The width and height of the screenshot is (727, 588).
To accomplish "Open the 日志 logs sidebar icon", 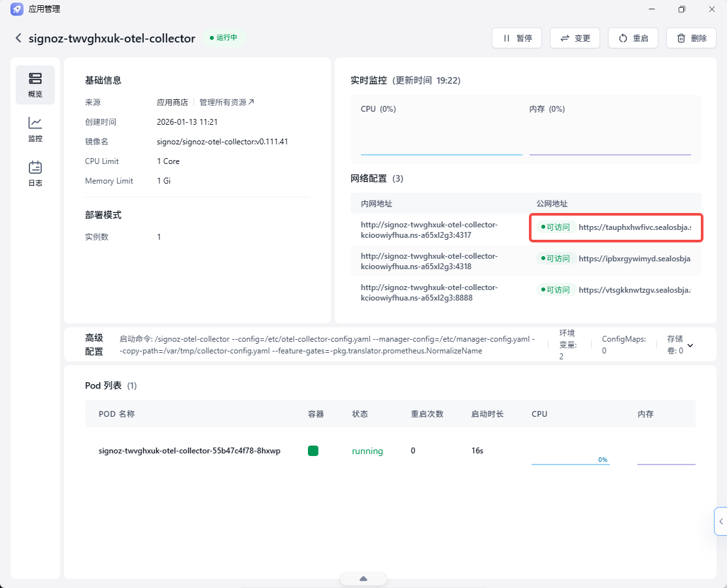I will tap(35, 174).
